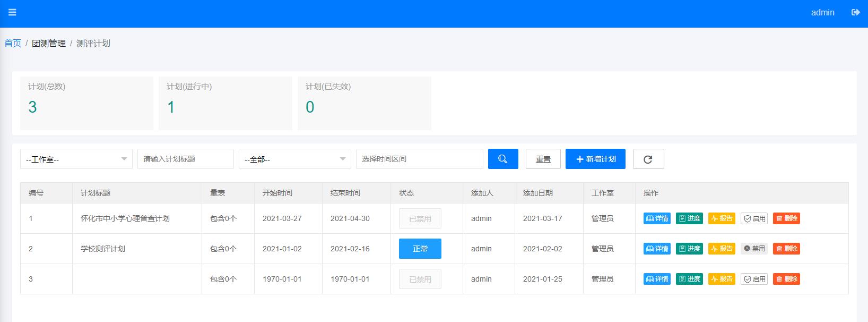Click end date 2021-02-16
Screen dimensions: 868x322
coord(350,249)
